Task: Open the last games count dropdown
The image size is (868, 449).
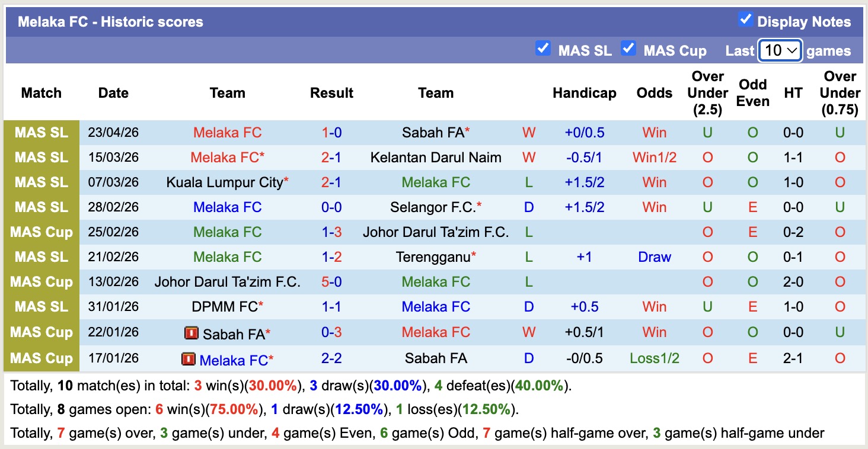Action: [780, 51]
